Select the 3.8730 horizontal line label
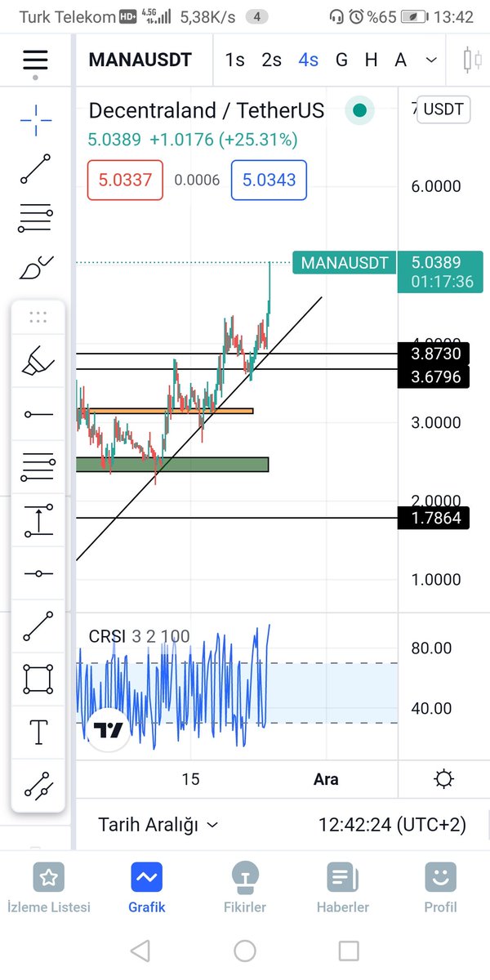This screenshot has width=490, height=980. pyautogui.click(x=434, y=354)
